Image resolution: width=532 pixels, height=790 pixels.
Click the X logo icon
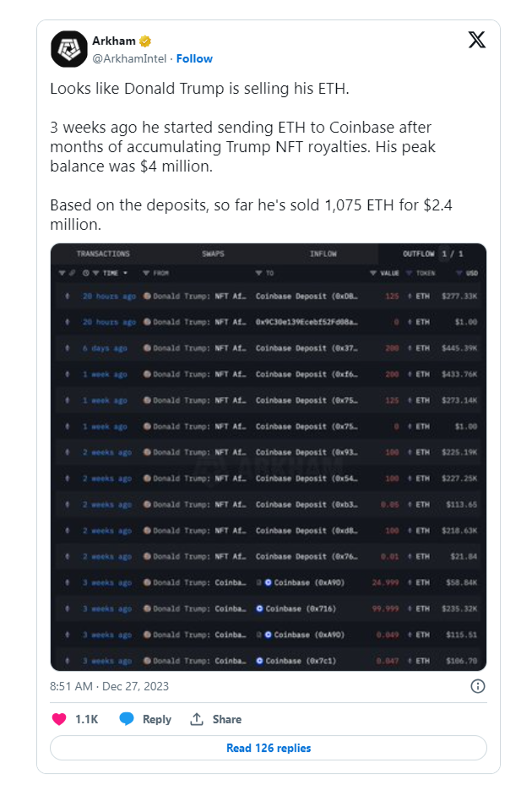point(476,41)
